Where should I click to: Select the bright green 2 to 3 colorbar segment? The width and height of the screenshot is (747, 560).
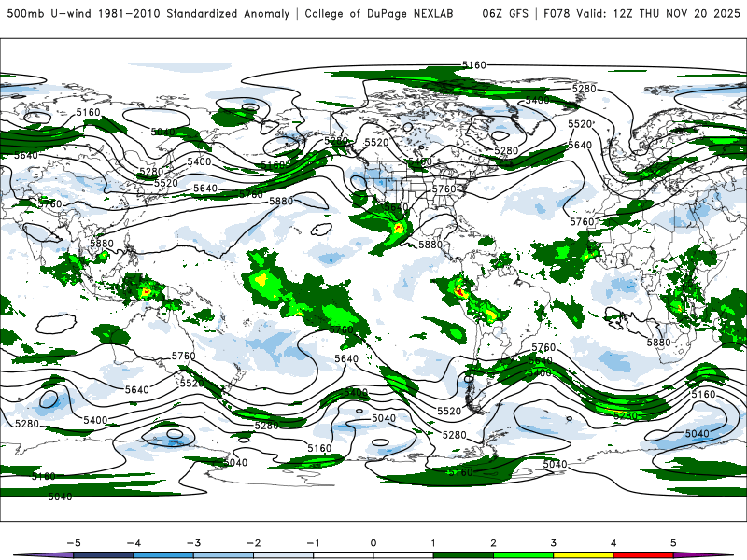pos(523,555)
